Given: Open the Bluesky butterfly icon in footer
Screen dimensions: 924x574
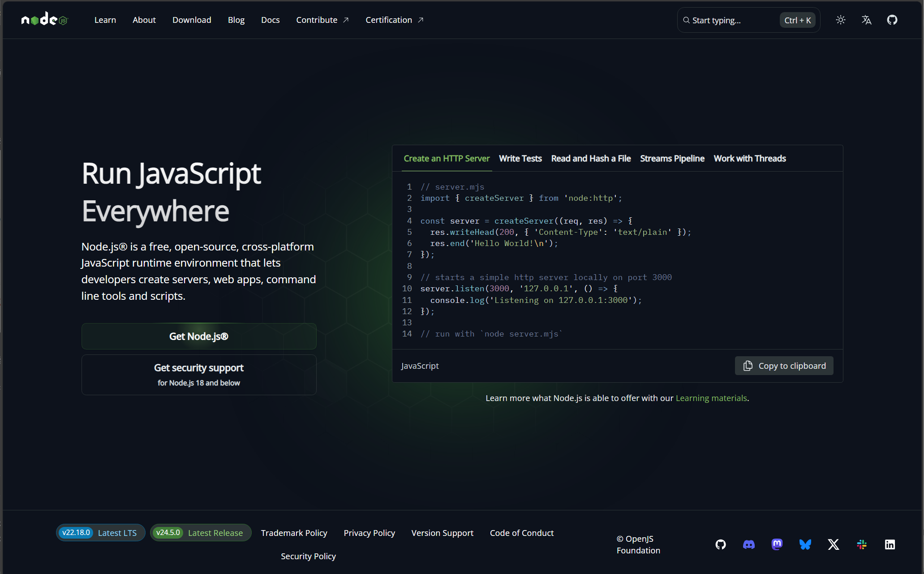Looking at the screenshot, I should (x=805, y=544).
